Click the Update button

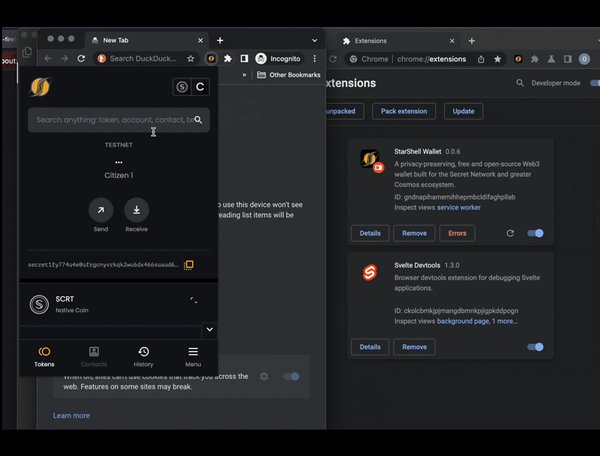[x=463, y=111]
